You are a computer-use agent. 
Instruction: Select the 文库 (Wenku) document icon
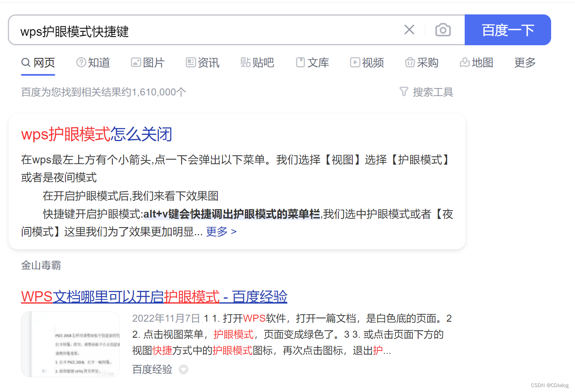[300, 62]
